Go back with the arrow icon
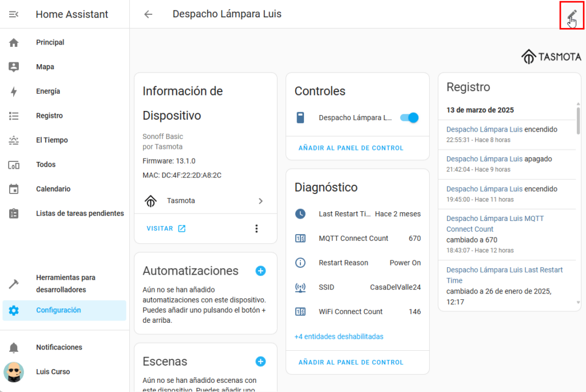This screenshot has height=392, width=586. (x=148, y=14)
